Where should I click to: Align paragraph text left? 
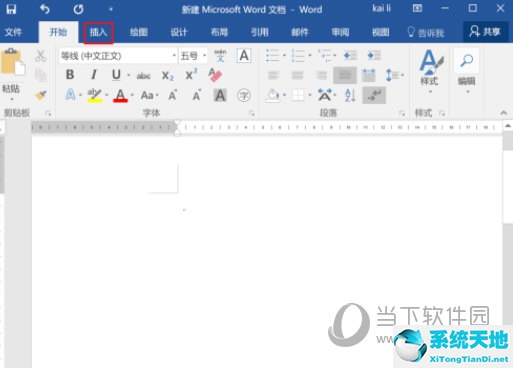(x=273, y=75)
